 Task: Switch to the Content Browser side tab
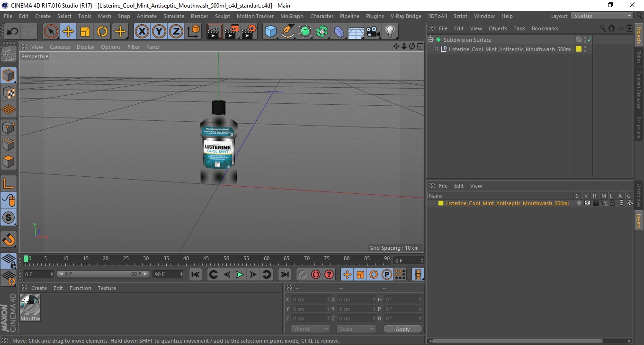[639, 90]
